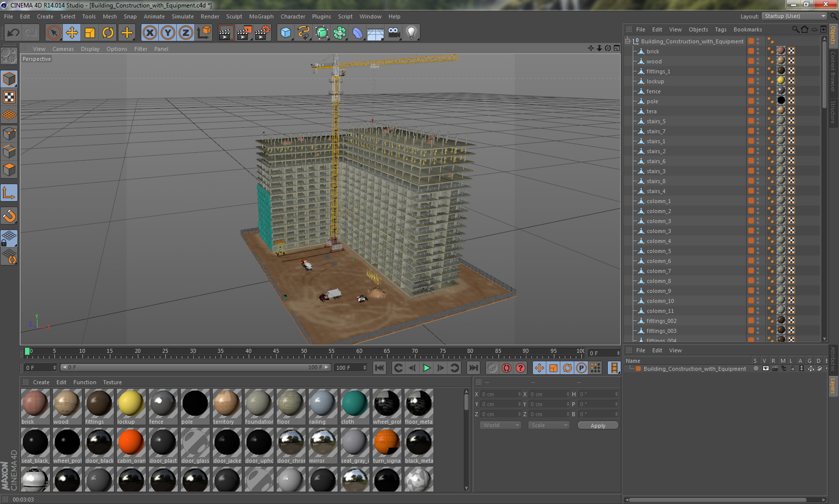
Task: Open the Scale mode dropdown
Action: click(x=549, y=425)
